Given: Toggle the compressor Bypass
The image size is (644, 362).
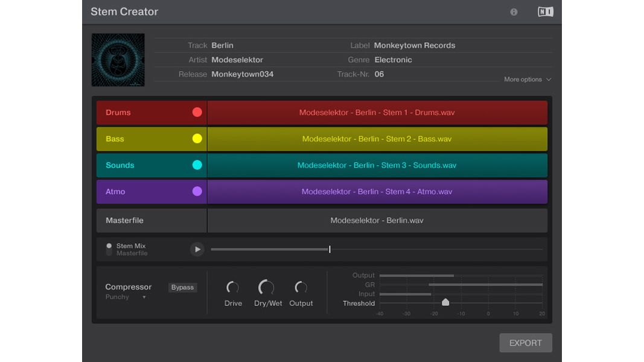Looking at the screenshot, I should pos(182,287).
